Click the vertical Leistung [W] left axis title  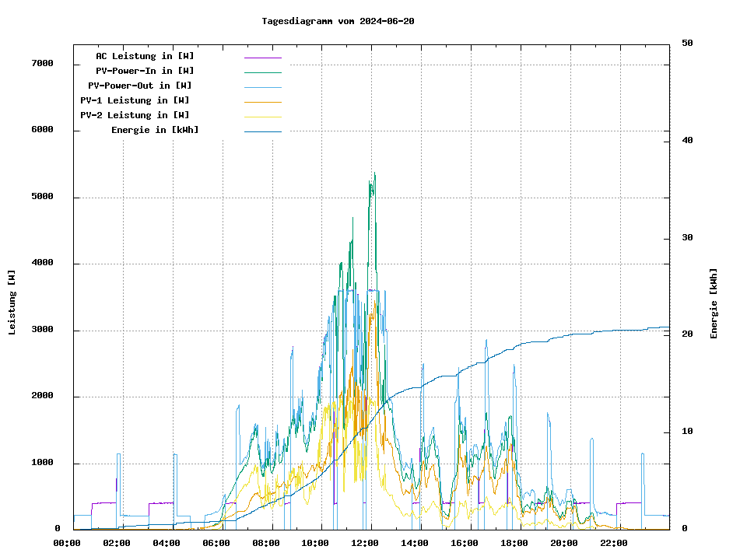[x=12, y=303]
